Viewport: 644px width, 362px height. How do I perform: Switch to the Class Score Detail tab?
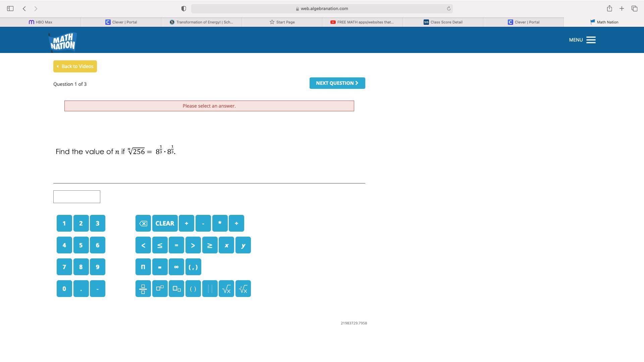443,22
